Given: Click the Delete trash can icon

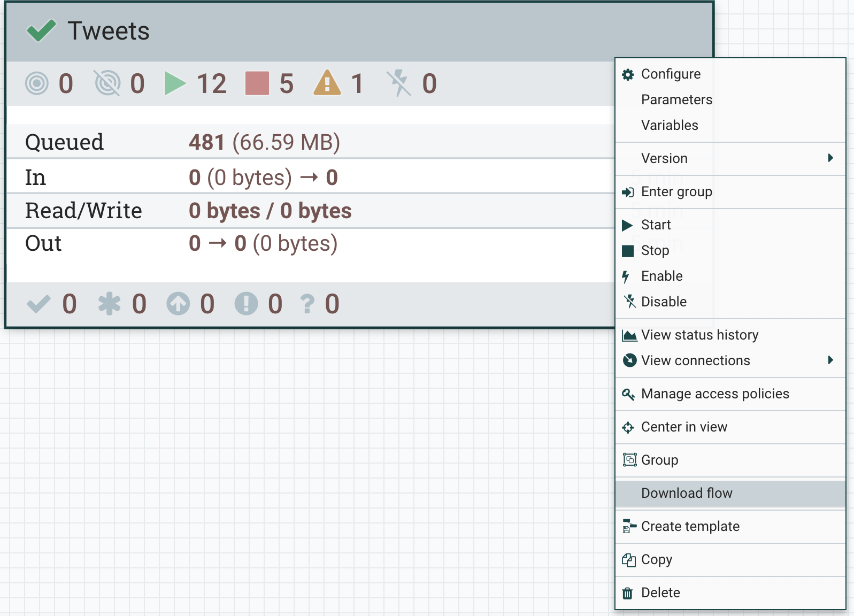Looking at the screenshot, I should (x=627, y=593).
